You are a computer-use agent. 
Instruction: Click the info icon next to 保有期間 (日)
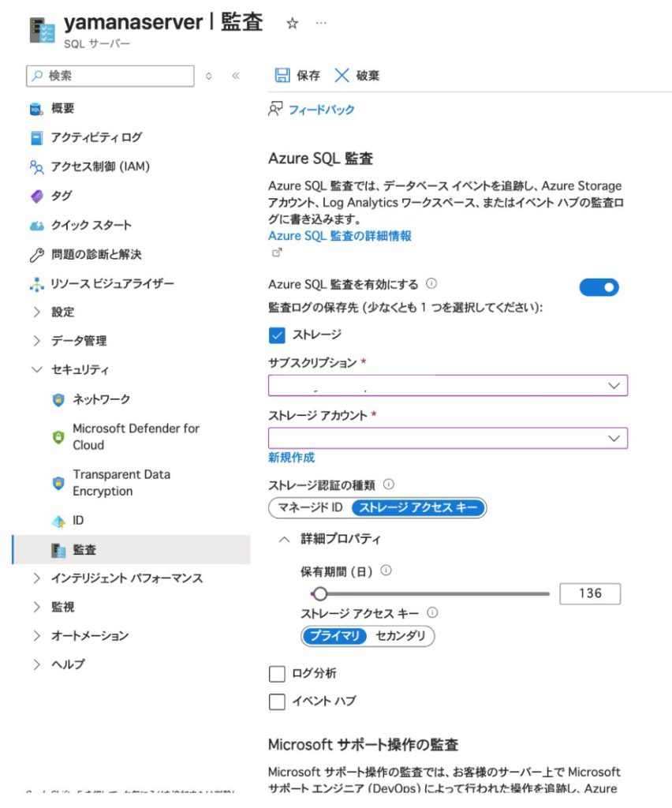point(386,570)
